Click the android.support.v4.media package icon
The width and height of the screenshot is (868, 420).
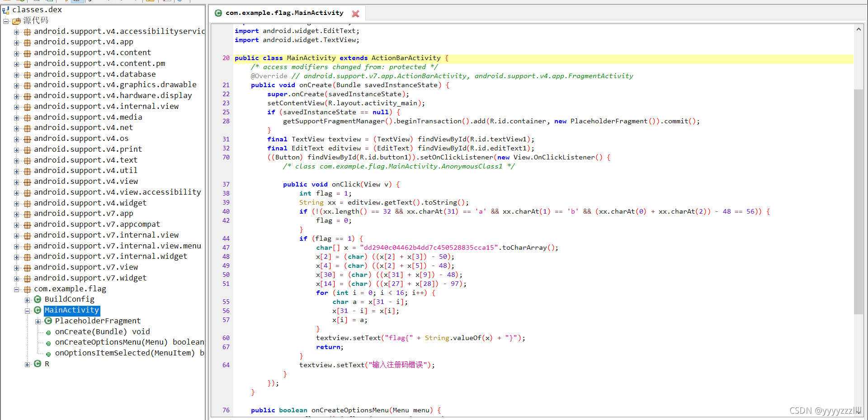28,117
